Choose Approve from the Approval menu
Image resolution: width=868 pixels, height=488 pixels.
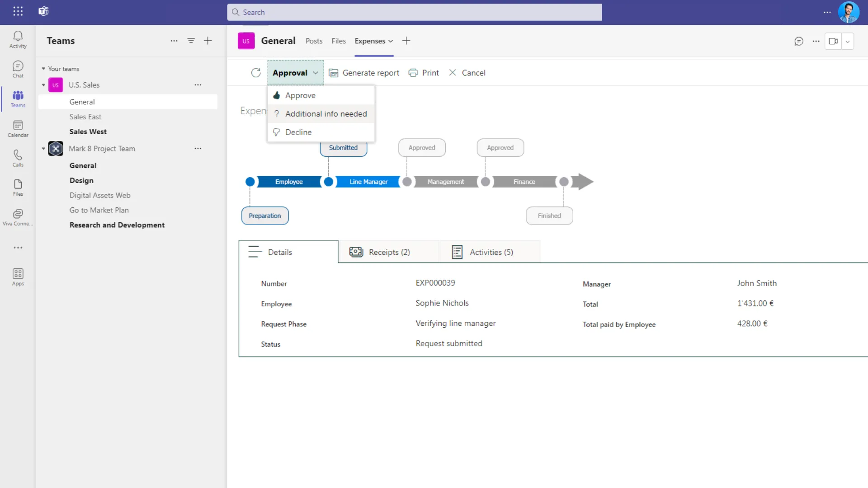tap(300, 95)
